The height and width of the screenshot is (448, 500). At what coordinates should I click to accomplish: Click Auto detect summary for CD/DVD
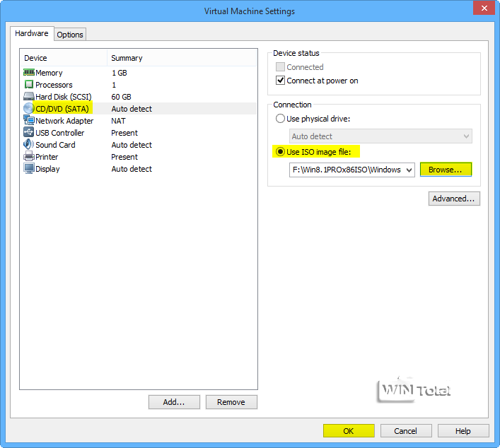coord(132,109)
